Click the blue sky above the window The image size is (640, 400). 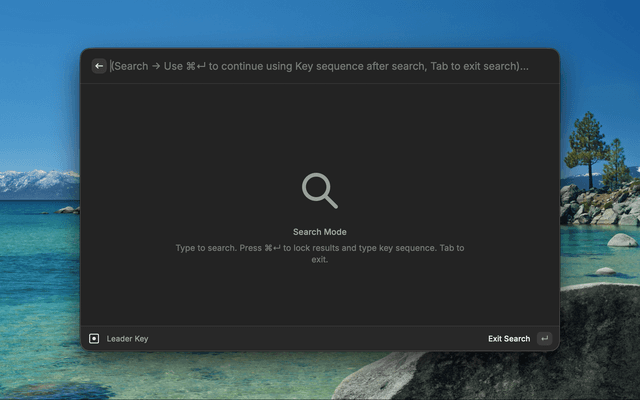click(320, 22)
